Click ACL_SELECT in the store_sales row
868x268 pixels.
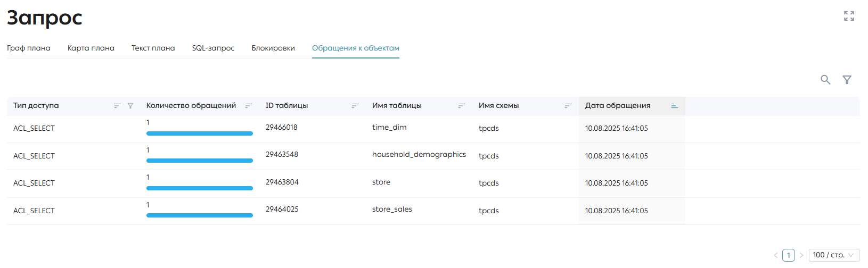(x=34, y=211)
